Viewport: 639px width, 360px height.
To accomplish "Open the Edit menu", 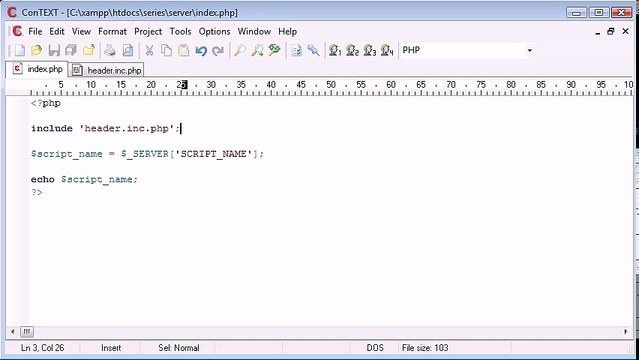I will [x=57, y=31].
